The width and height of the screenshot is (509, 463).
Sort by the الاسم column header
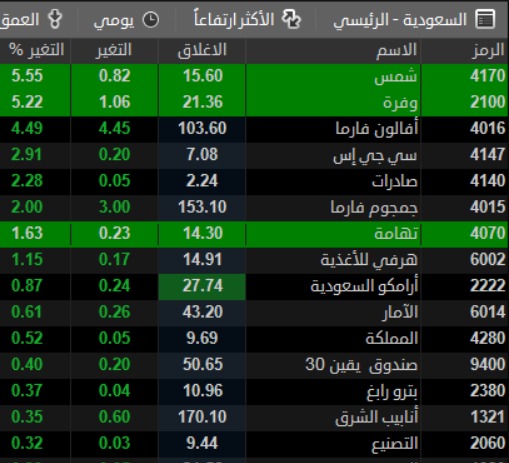[396, 51]
